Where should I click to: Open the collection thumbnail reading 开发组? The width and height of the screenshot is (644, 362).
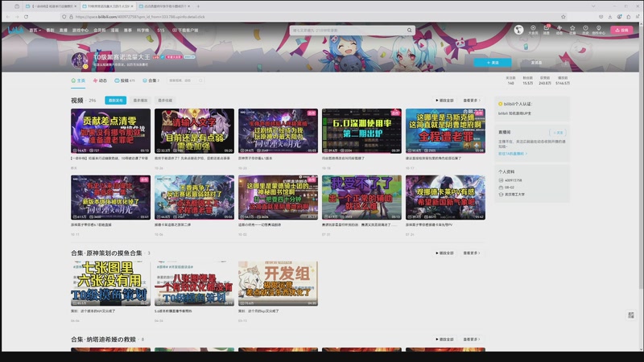point(278,284)
